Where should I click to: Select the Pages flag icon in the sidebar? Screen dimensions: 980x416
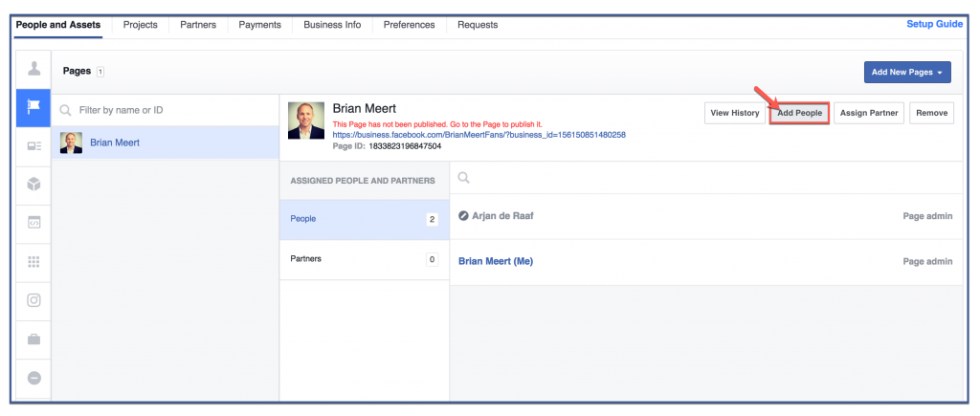[33, 108]
